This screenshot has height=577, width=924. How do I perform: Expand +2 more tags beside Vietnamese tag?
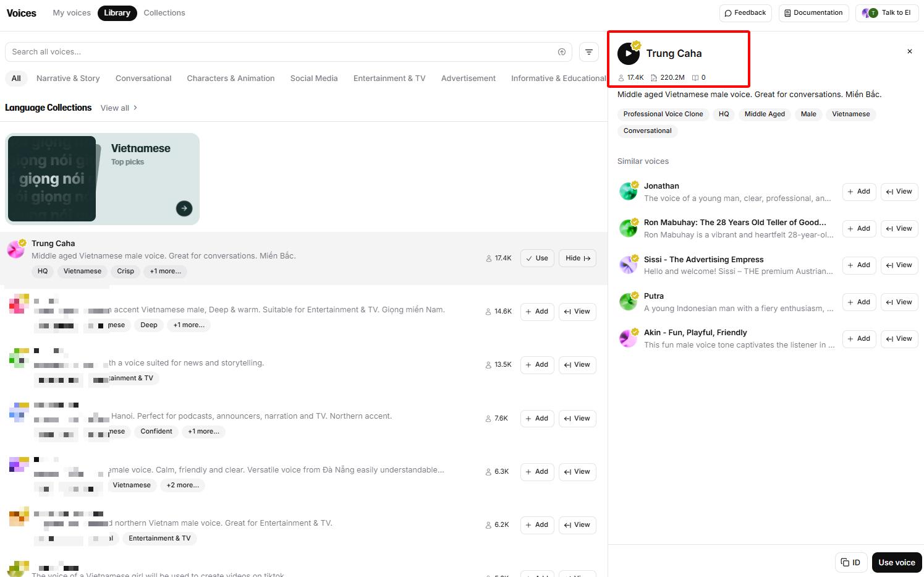(182, 485)
